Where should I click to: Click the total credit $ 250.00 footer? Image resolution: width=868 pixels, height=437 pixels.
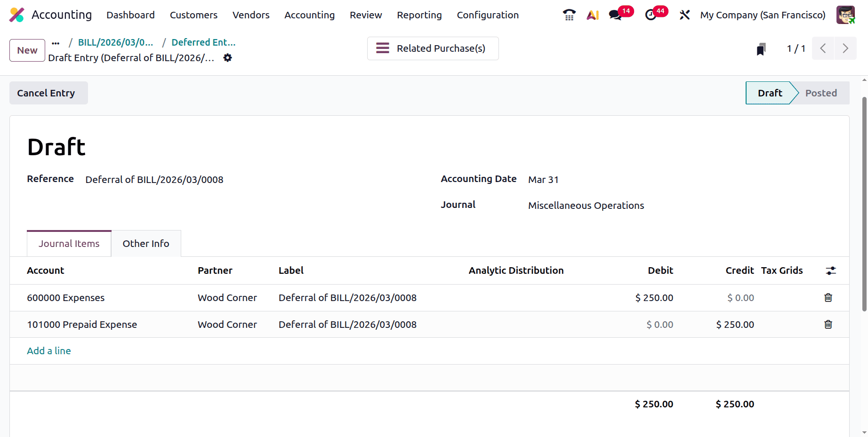point(735,404)
